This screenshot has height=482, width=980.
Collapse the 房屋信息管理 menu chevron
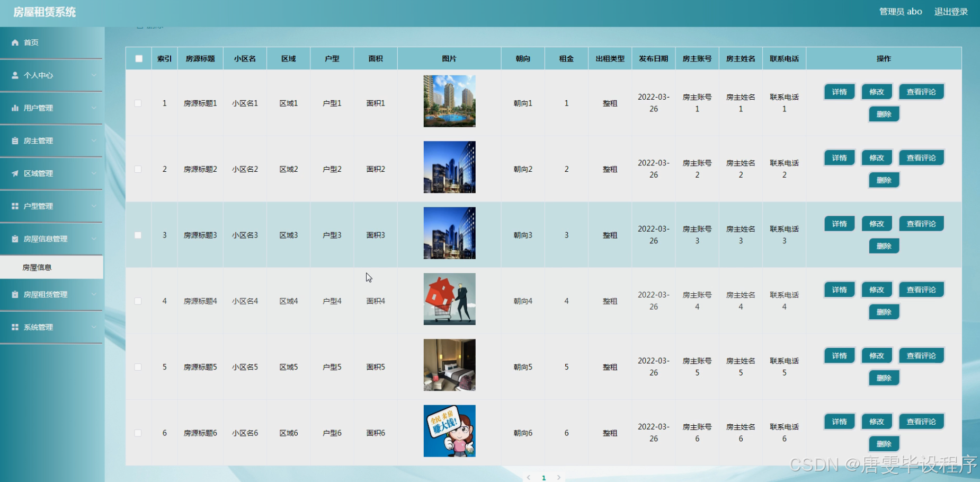click(x=94, y=239)
